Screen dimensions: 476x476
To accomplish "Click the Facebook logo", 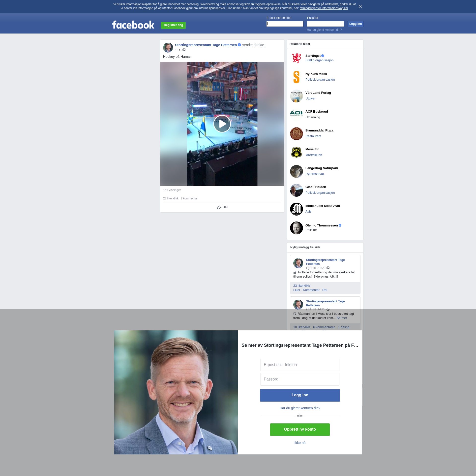I will [133, 25].
